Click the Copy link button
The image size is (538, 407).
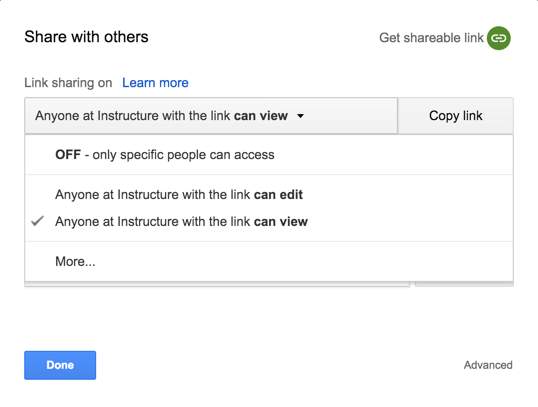tap(455, 116)
